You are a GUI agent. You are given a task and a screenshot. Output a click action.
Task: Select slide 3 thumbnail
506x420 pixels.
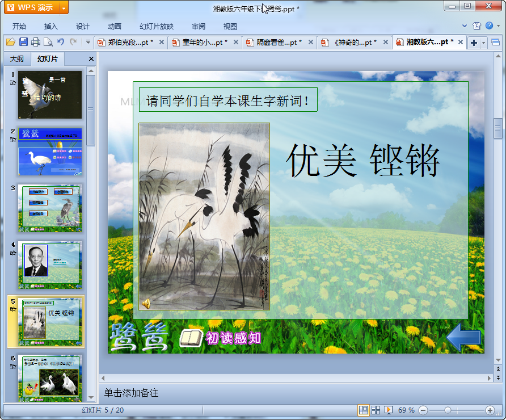pos(50,208)
